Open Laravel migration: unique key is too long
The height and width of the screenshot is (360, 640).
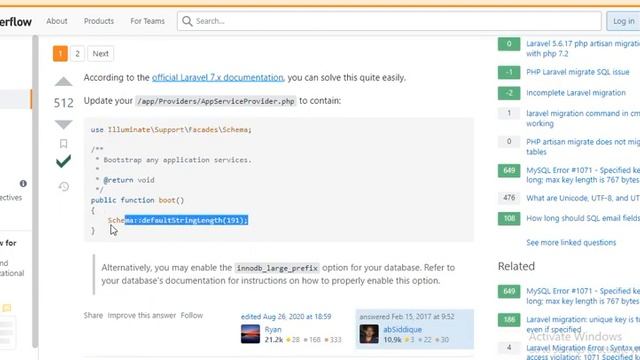click(x=583, y=324)
